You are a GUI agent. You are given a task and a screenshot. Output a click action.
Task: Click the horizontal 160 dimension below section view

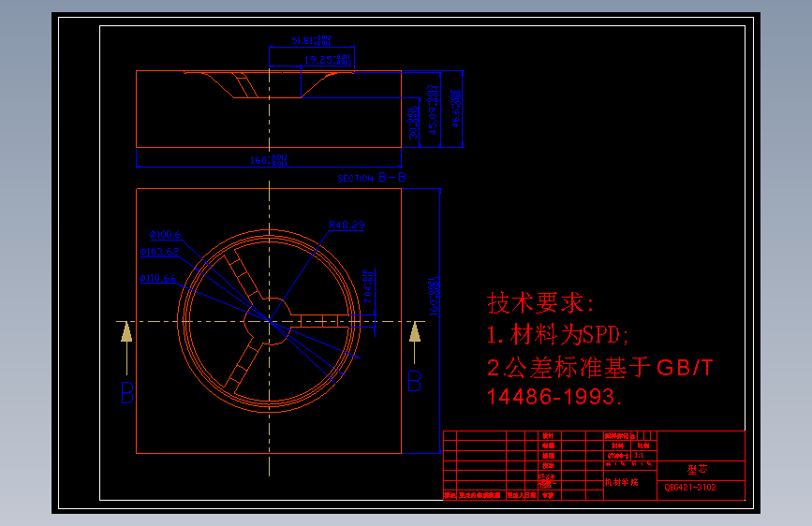(268, 160)
